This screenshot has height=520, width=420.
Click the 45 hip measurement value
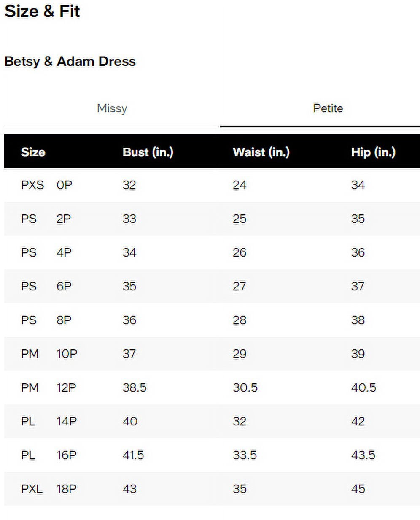pyautogui.click(x=358, y=489)
